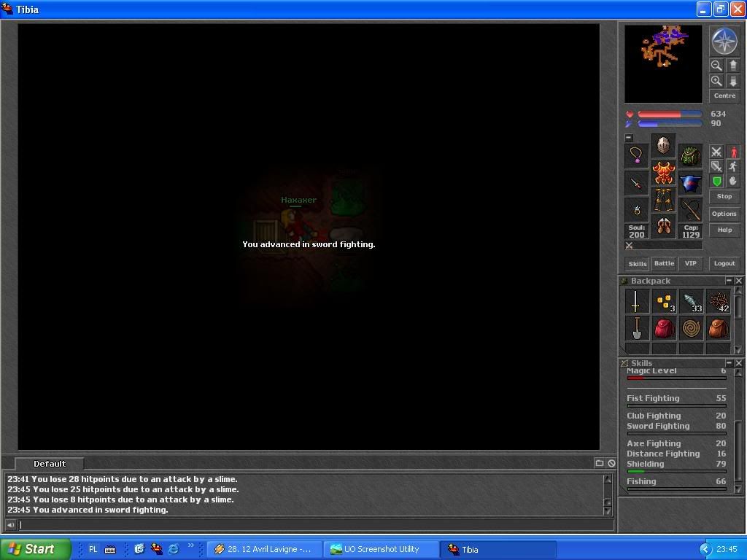
Task: Select the blue shield in the shield slot
Action: (x=690, y=183)
